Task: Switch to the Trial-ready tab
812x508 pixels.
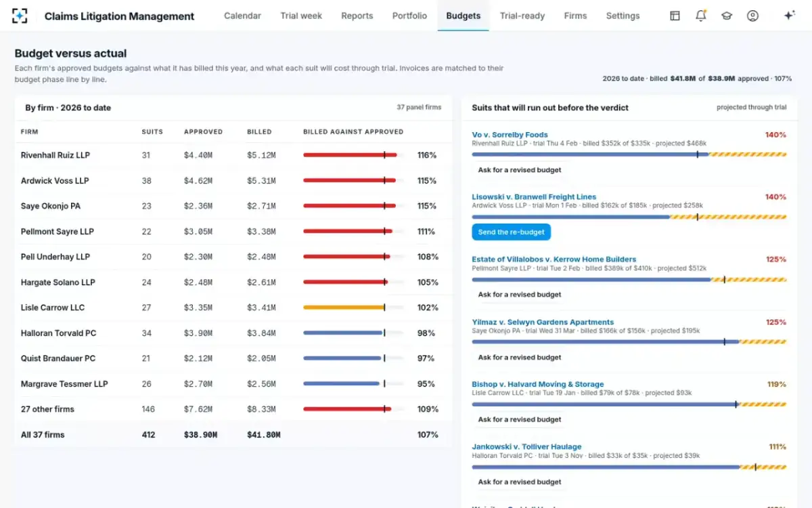Action: [x=522, y=16]
